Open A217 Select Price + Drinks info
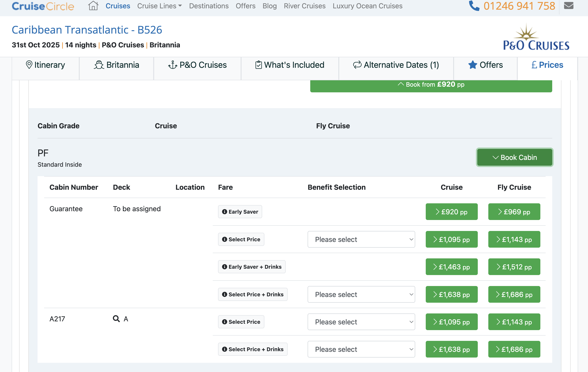Viewport: 588px width, 372px height. pos(253,349)
